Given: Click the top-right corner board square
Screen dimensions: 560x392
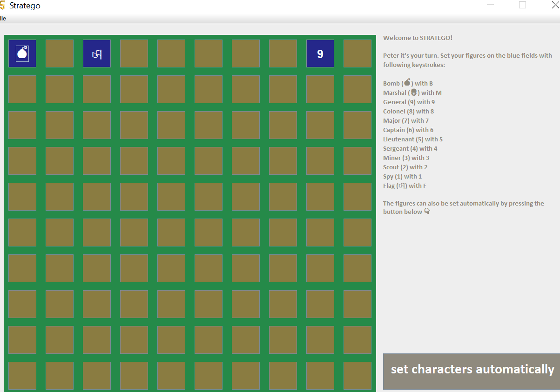Looking at the screenshot, I should tap(358, 53).
